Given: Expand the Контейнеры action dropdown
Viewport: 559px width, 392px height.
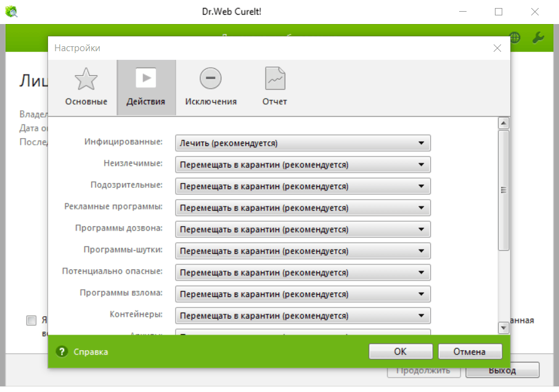Looking at the screenshot, I should (x=303, y=316).
